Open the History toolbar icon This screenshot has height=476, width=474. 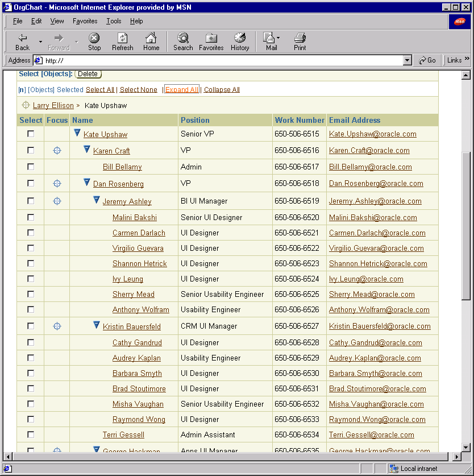240,42
